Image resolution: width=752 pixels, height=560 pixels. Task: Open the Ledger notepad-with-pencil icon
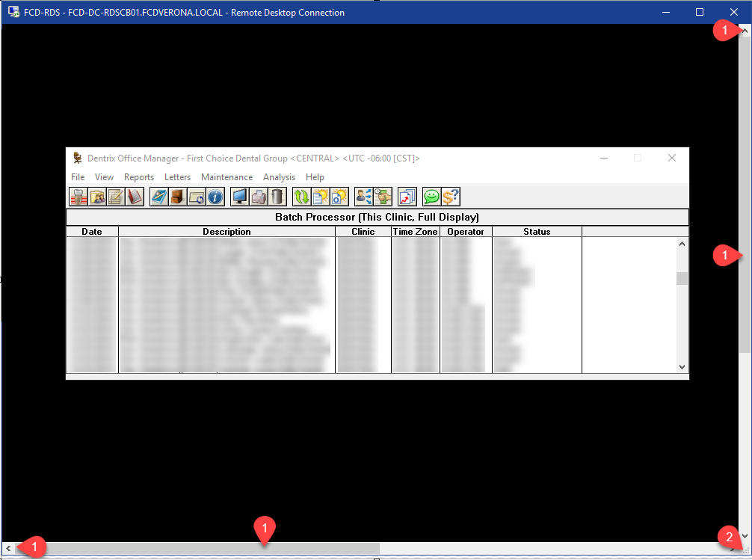[116, 197]
